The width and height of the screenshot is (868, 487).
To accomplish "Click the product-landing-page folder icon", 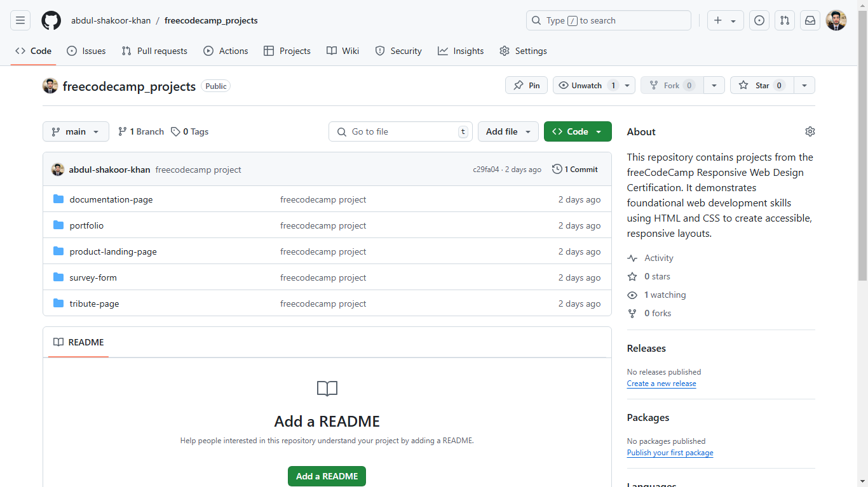I will tap(58, 251).
